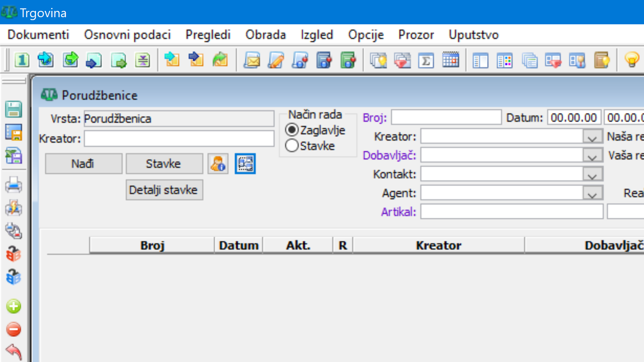
Task: Click the Kreator field under Vrsta
Action: click(179, 138)
